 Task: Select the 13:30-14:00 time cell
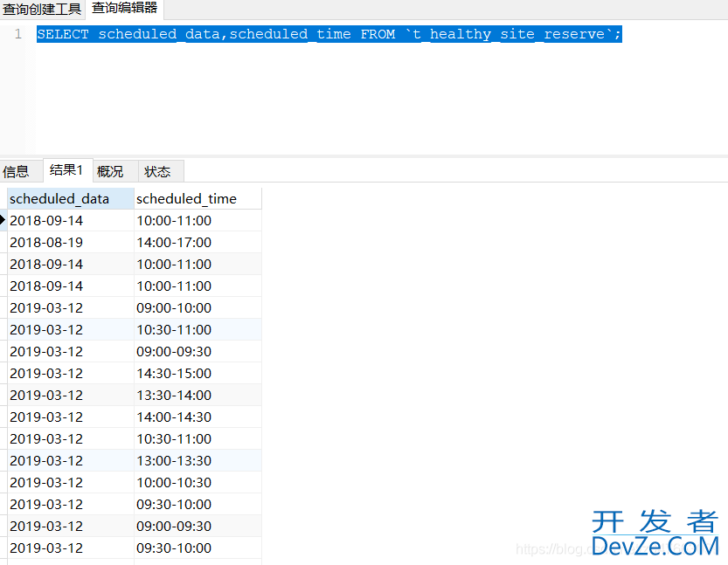click(x=174, y=395)
